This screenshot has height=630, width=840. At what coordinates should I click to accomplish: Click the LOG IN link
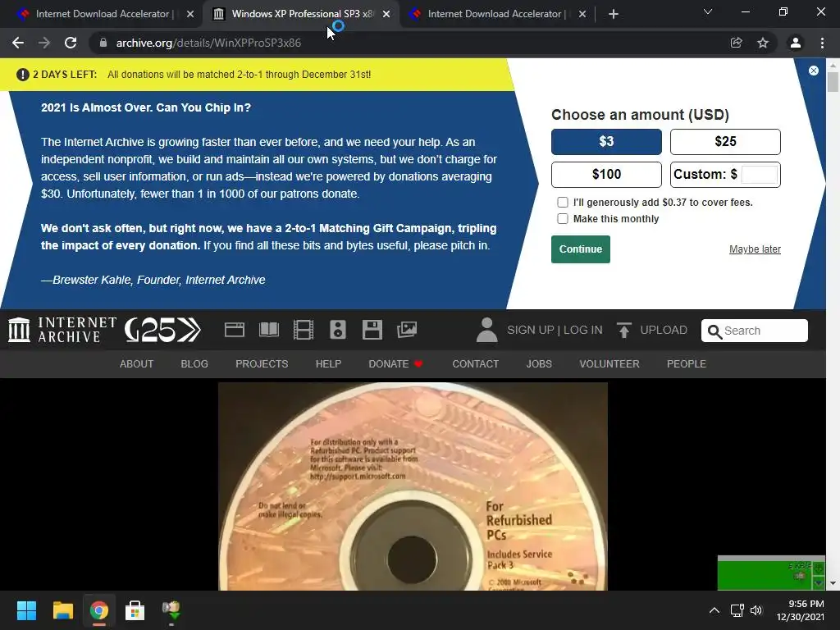click(x=583, y=330)
